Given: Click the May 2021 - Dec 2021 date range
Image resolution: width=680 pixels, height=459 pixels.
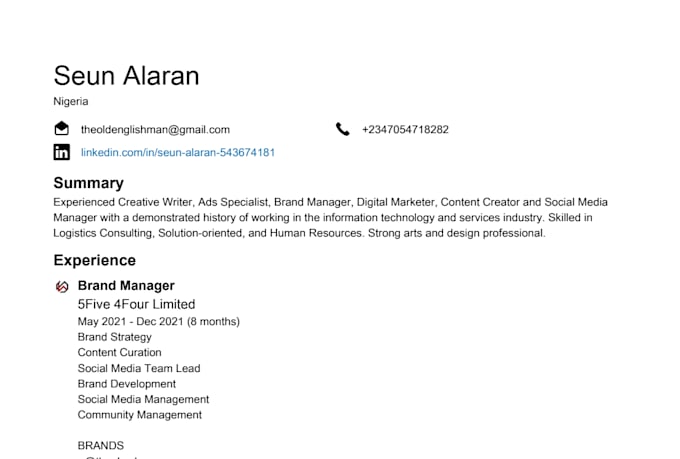Looking at the screenshot, I should point(158,321).
